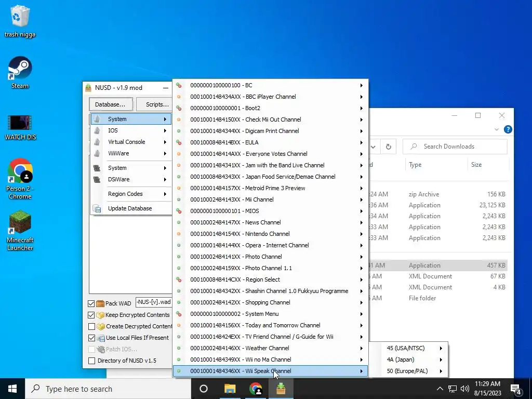This screenshot has width=532, height=399.
Task: Open the News Channel menu entry
Action: click(x=270, y=222)
